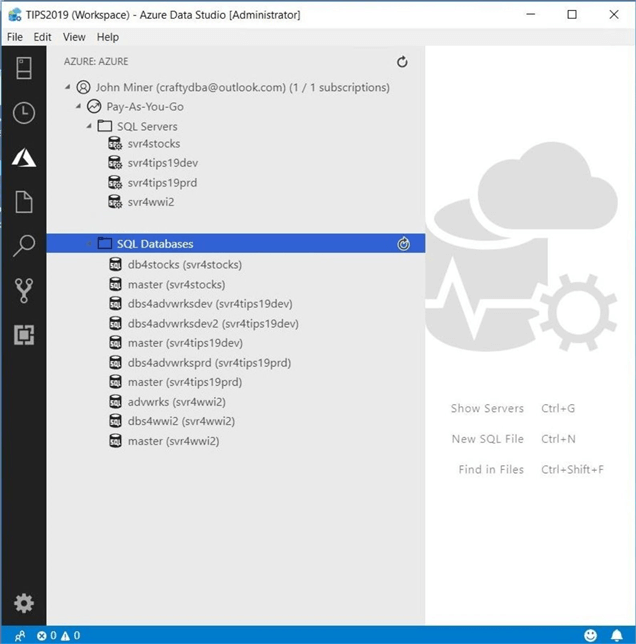Select dbs4advwrksdev (svr4tips19dev) database
The height and width of the screenshot is (644, 636).
click(210, 304)
